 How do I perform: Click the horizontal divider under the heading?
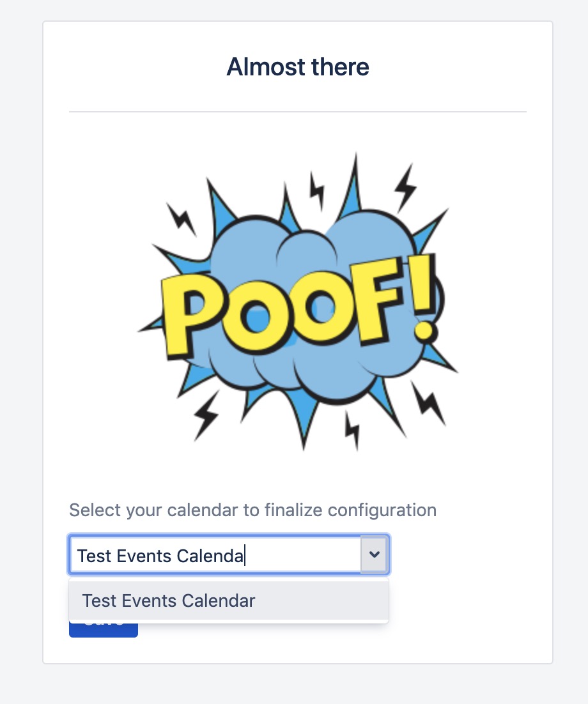(x=298, y=112)
